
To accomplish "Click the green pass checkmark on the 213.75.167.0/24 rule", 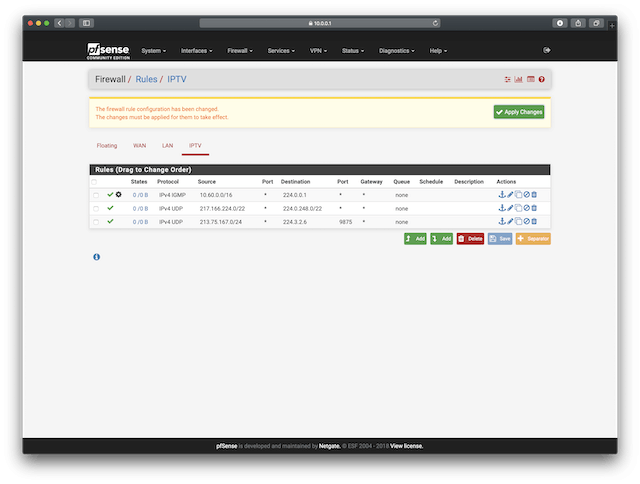I will (x=110, y=221).
